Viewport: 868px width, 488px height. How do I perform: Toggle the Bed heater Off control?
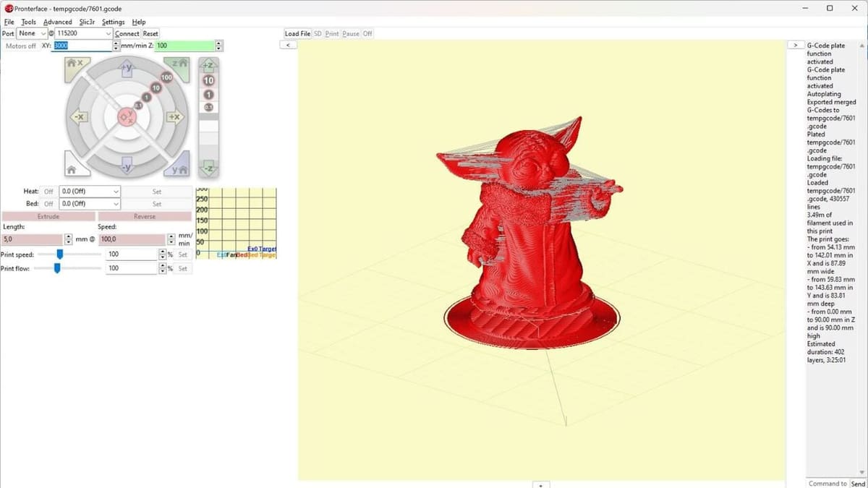pyautogui.click(x=48, y=203)
